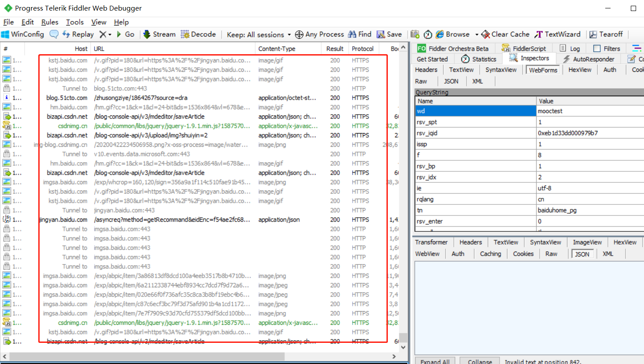Viewport: 644px width, 364px height.
Task: Click lock icon of v10.events.data.microsoft.com tunnel
Action: point(7,154)
